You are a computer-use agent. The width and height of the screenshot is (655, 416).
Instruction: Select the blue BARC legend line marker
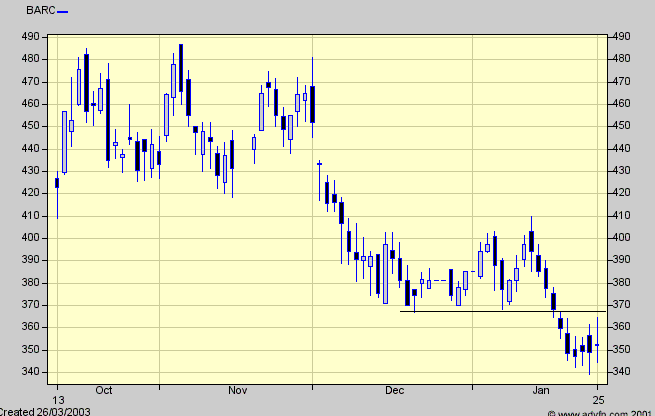[x=63, y=12]
